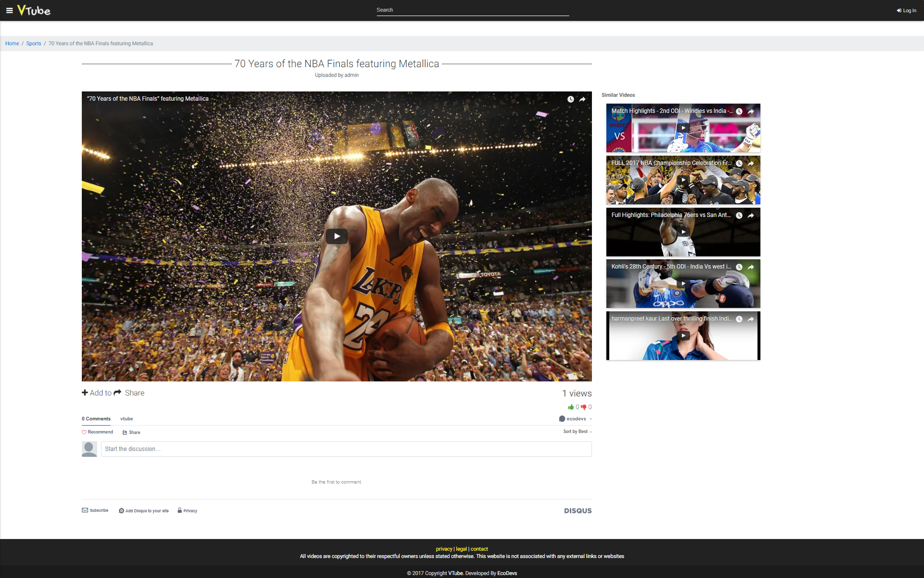Play the main NBA Finals video
Screen dimensions: 924x578
337,236
